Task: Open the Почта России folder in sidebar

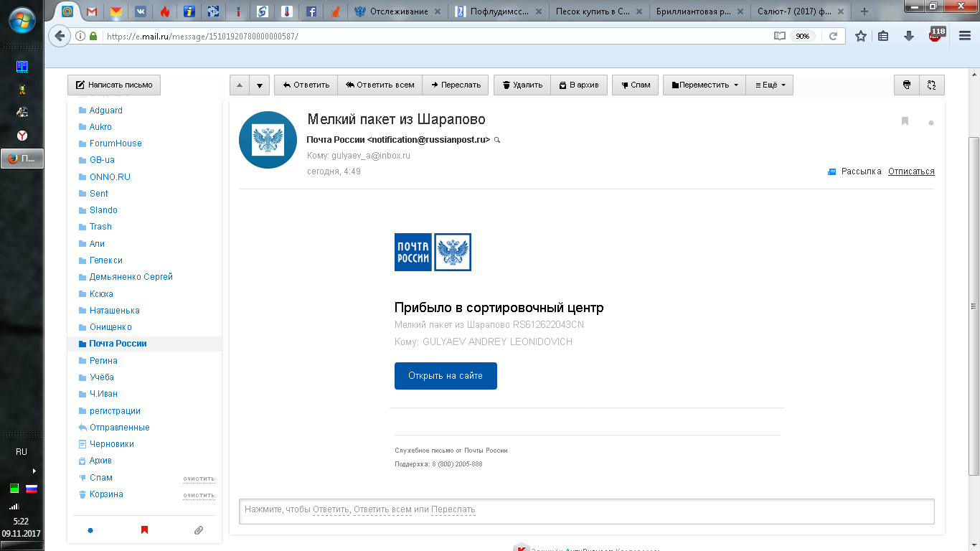Action: [118, 344]
